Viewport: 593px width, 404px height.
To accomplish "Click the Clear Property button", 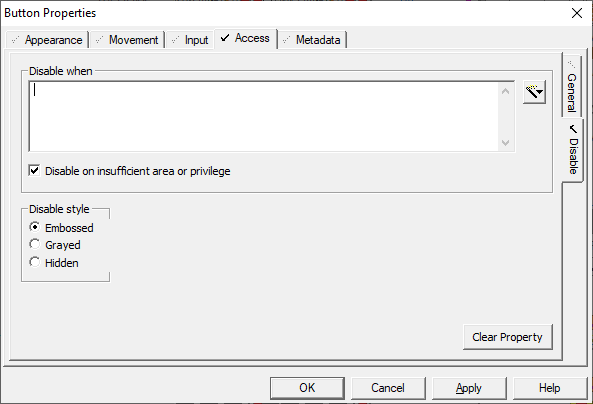I will click(x=508, y=337).
